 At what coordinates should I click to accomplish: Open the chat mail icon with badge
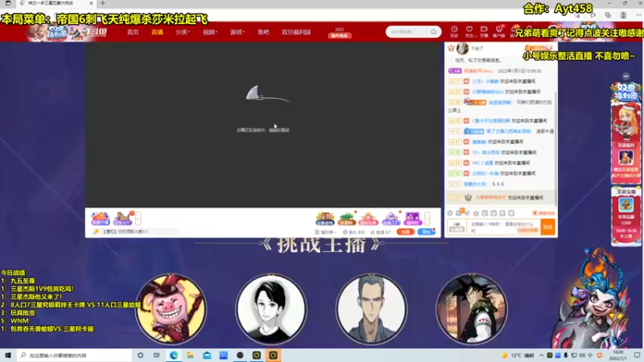[x=459, y=212]
